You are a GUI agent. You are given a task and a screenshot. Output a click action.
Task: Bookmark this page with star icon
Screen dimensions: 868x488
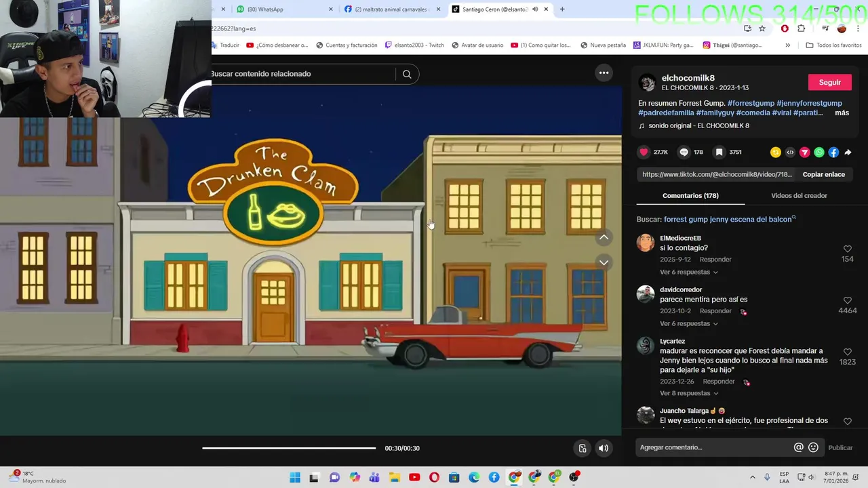pos(762,28)
